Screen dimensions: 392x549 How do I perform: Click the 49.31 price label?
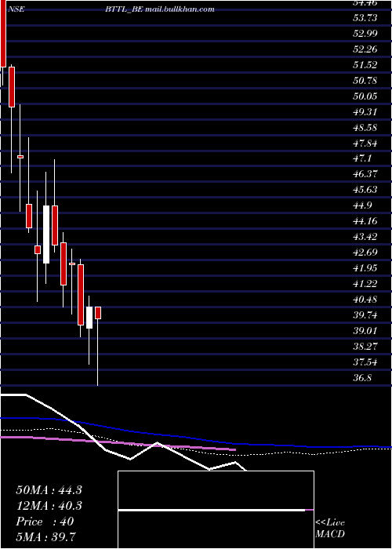click(x=365, y=112)
